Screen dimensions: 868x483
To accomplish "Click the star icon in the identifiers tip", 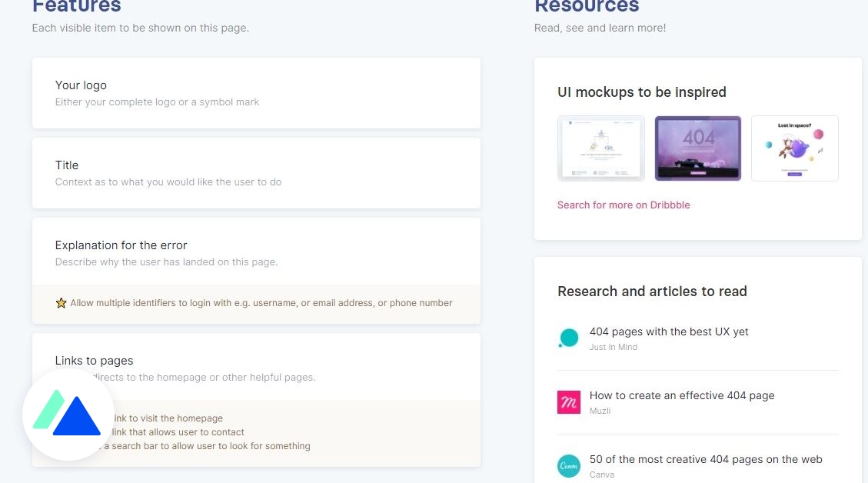I will tap(61, 302).
